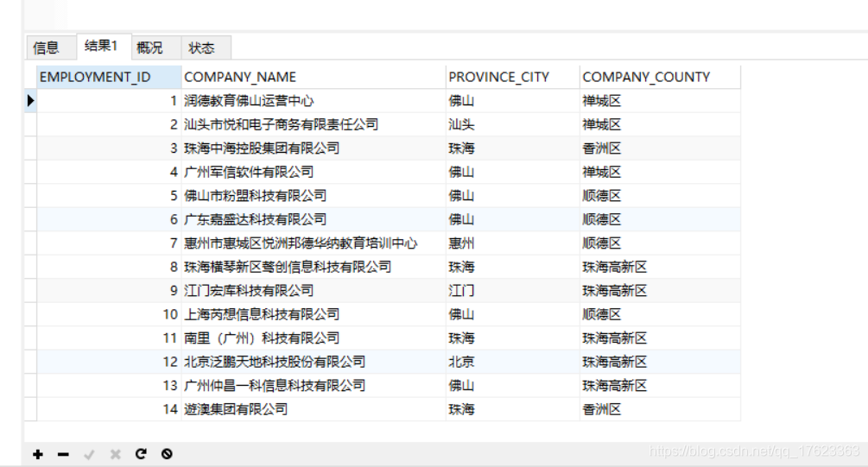Select cell 遊澳集团有限公司
Image resolution: width=868 pixels, height=467 pixels.
click(x=314, y=409)
